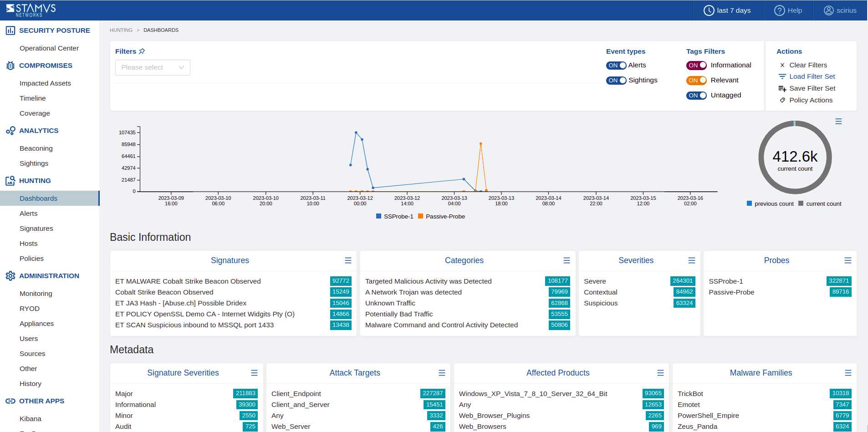868x432 pixels.
Task: Toggle Passive-Probe series in chart legend
Action: tap(441, 216)
